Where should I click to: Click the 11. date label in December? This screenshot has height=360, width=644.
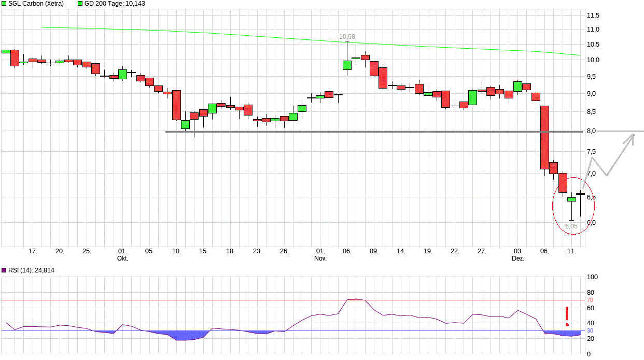pos(571,251)
